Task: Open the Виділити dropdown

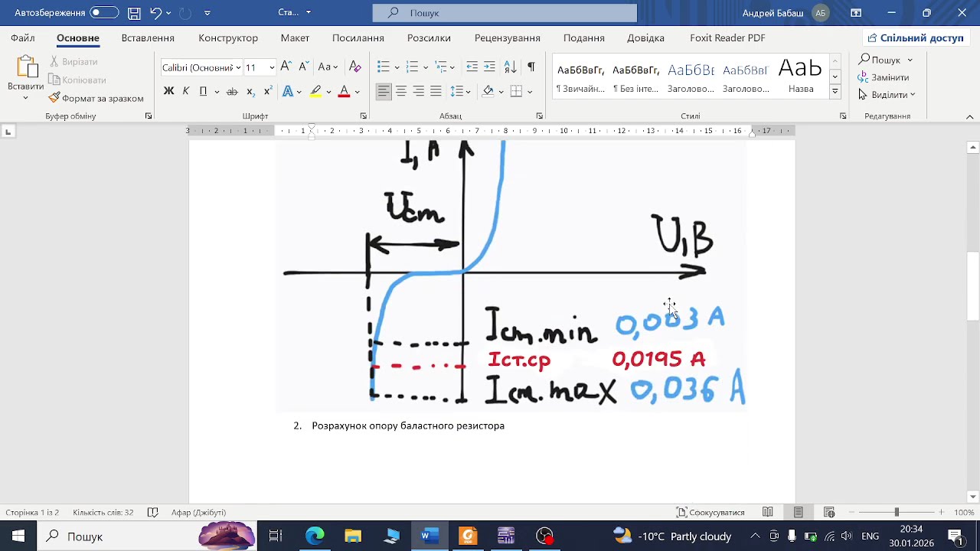Action: tap(887, 95)
